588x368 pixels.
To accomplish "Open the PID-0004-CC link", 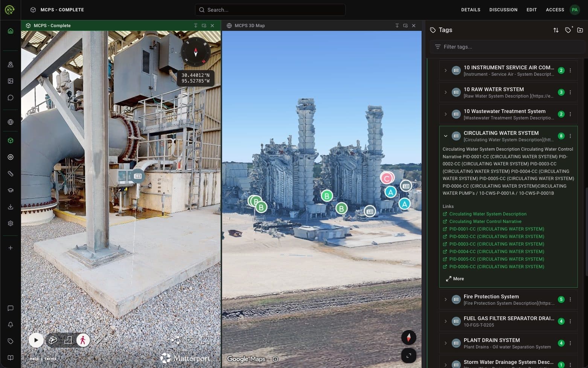I will (x=497, y=252).
